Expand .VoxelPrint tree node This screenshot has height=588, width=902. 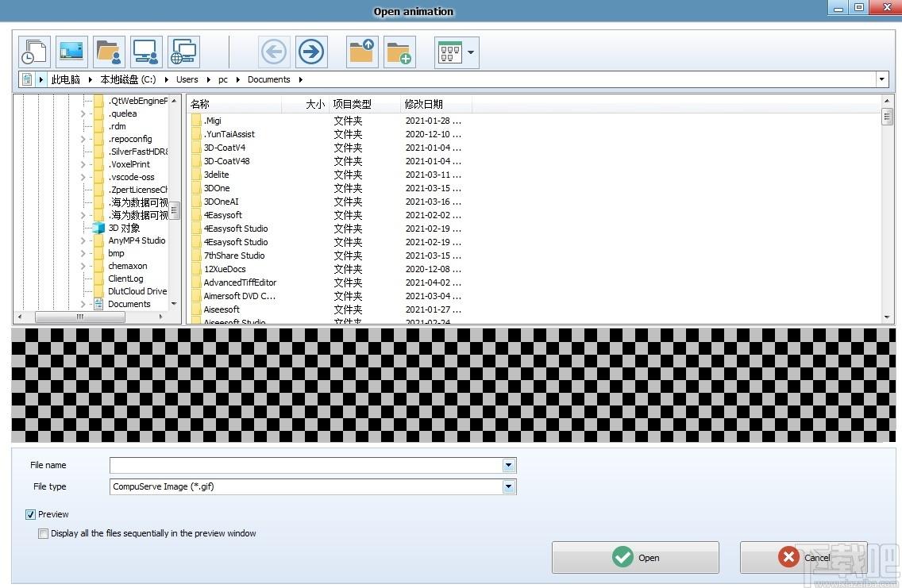(x=83, y=164)
